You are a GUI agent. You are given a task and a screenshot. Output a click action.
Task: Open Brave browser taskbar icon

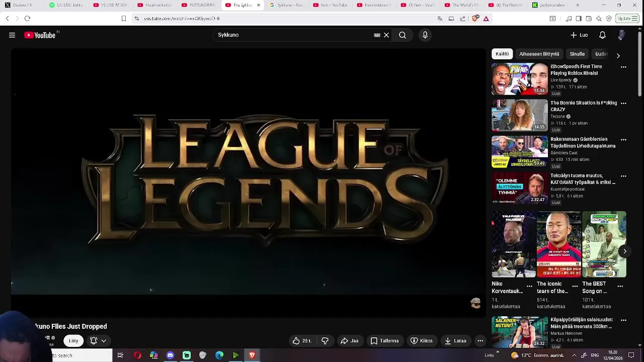click(x=252, y=355)
